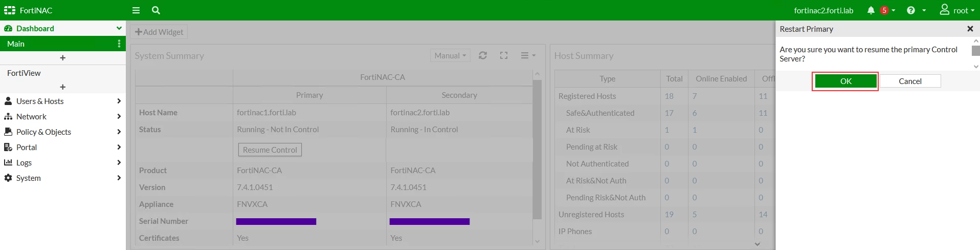Click the At Risk row label
Screen dimensions: 980x250
pos(578,130)
